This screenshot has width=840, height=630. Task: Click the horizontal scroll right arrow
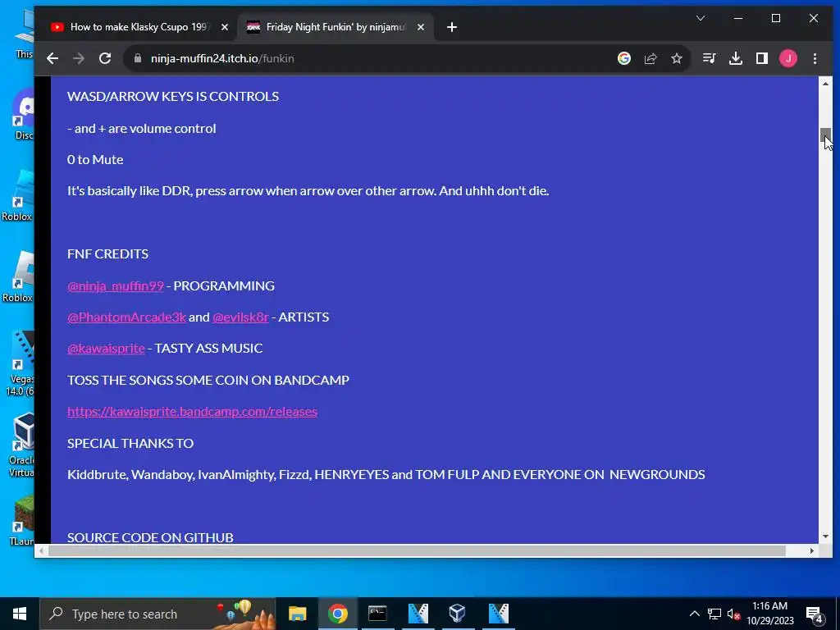(x=811, y=550)
